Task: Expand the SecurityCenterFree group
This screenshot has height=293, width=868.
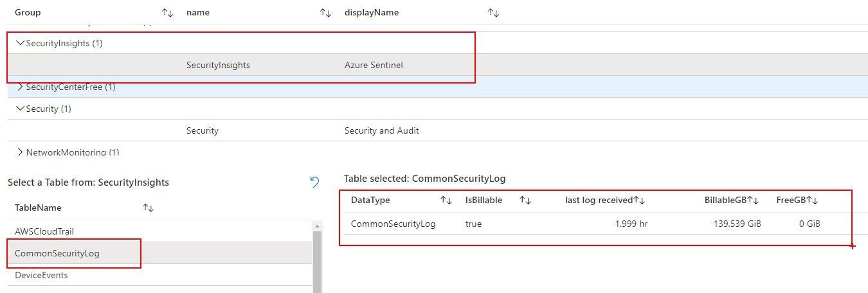Action: pos(20,87)
